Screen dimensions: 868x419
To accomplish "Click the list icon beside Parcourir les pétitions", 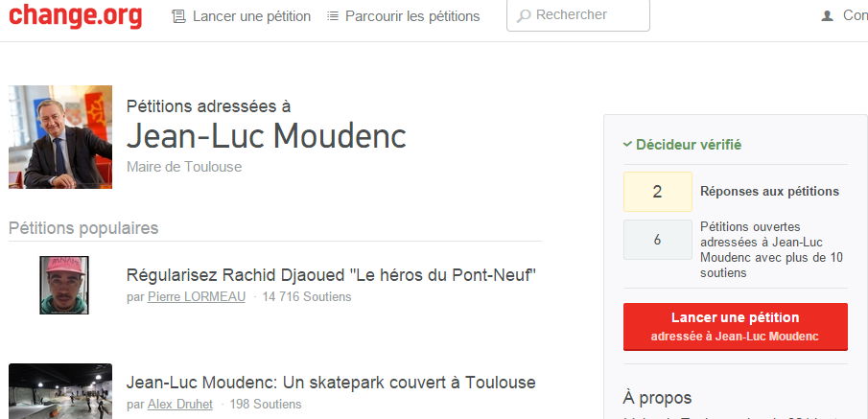I will [x=332, y=16].
